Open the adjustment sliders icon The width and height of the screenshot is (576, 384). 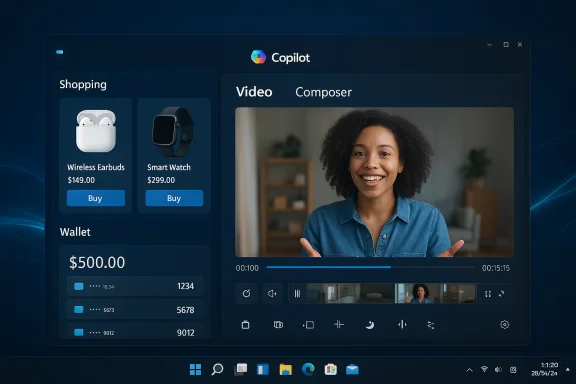coord(431,324)
